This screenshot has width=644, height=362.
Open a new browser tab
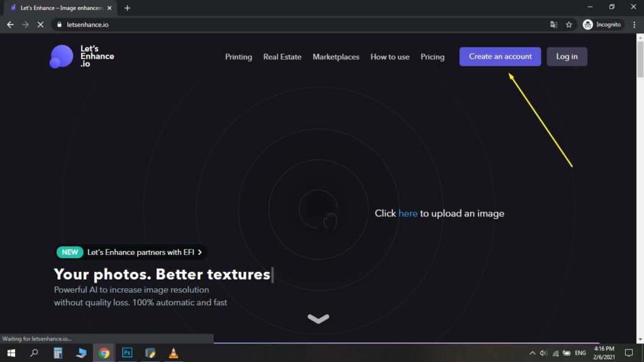(127, 8)
